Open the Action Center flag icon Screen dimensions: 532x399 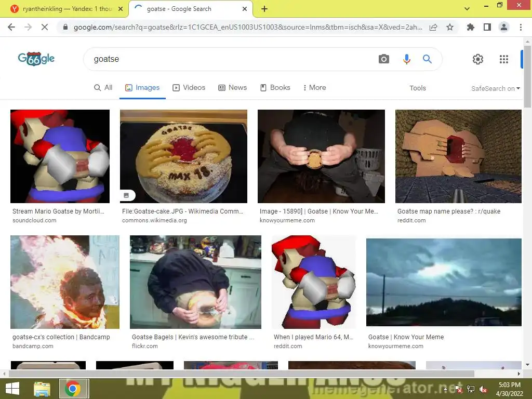click(x=458, y=389)
